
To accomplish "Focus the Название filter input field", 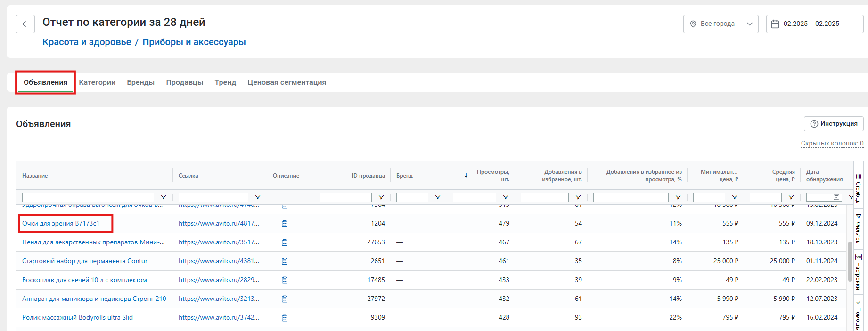I will pos(88,197).
